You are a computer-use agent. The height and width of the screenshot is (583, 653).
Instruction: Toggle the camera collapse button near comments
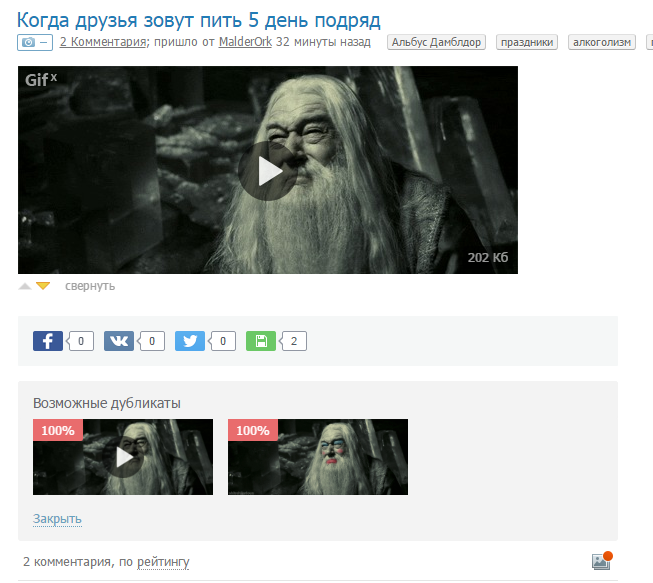tap(34, 42)
